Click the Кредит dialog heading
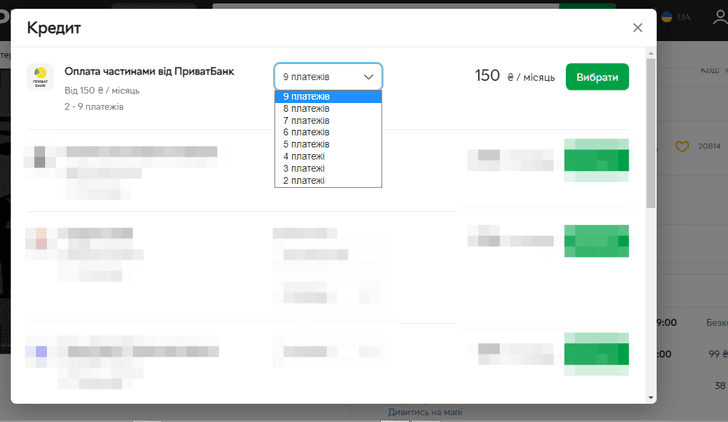This screenshot has width=728, height=422. [54, 28]
